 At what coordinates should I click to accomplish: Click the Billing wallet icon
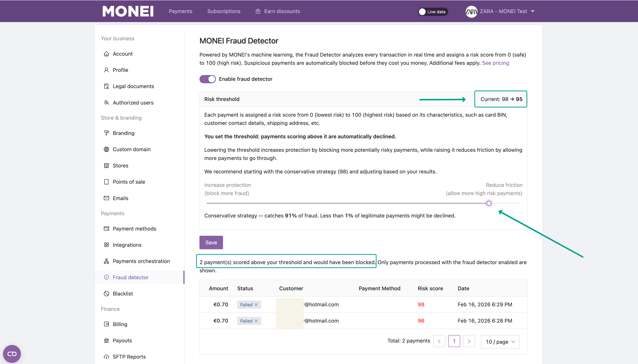[106, 324]
